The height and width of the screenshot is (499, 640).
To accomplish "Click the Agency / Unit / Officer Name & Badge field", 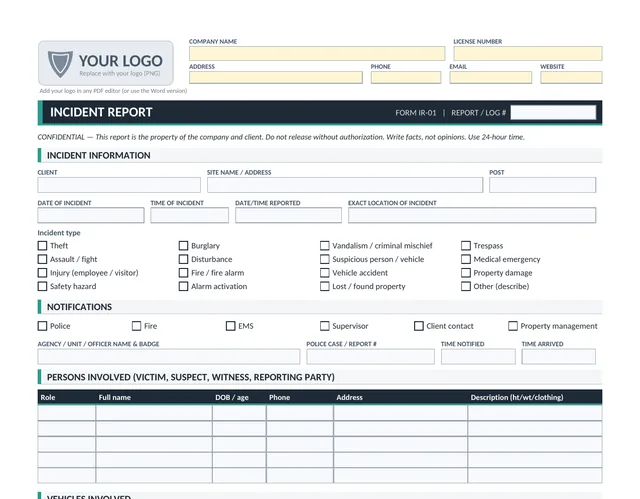I will [169, 357].
